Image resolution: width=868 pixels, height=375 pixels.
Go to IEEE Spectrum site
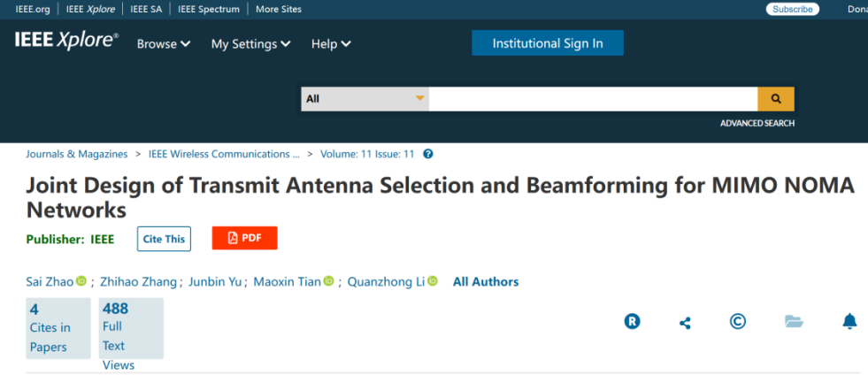(x=209, y=10)
